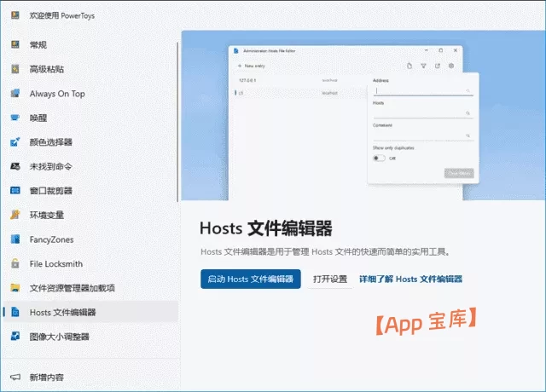This screenshot has height=392, width=546.
Task: Go to 高级粘贴 module
Action: [x=90, y=69]
